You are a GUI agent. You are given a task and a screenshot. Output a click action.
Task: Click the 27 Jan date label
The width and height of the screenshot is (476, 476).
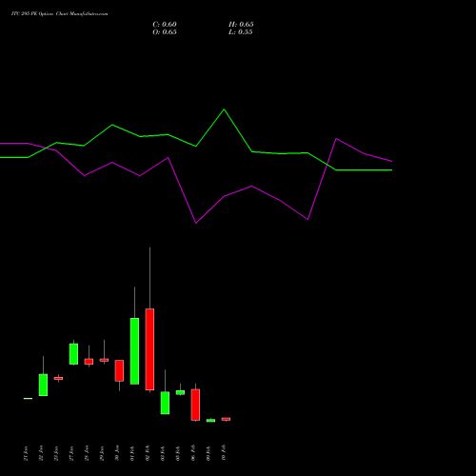[71, 453]
